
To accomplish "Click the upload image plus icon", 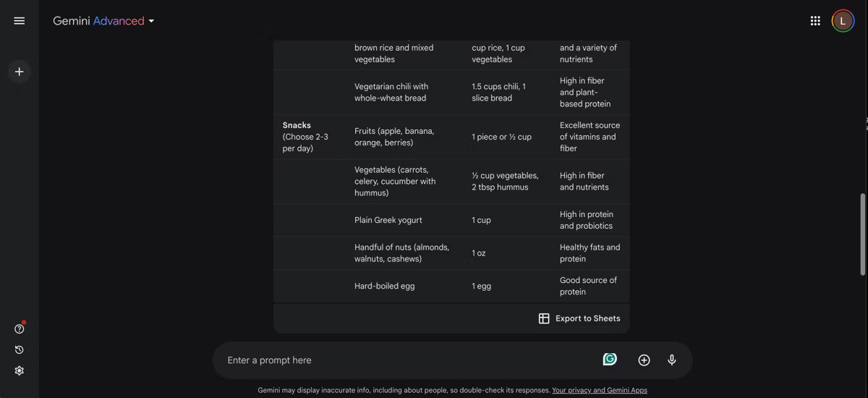I will pyautogui.click(x=644, y=360).
